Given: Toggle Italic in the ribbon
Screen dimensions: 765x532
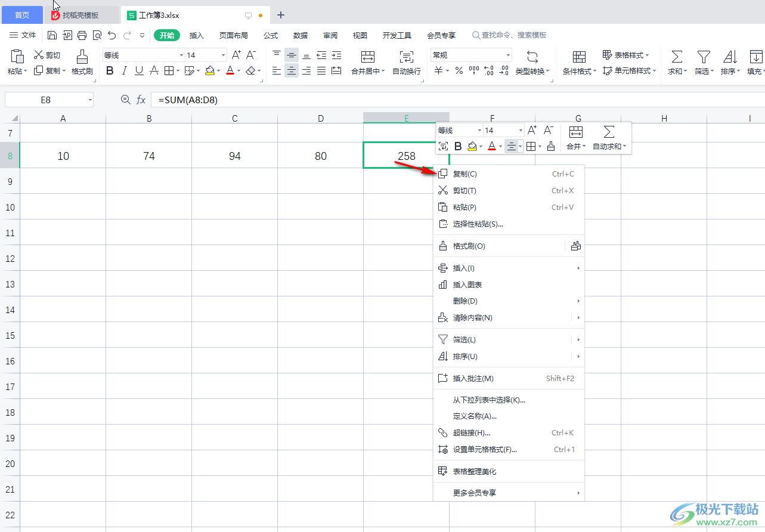Looking at the screenshot, I should coord(125,71).
